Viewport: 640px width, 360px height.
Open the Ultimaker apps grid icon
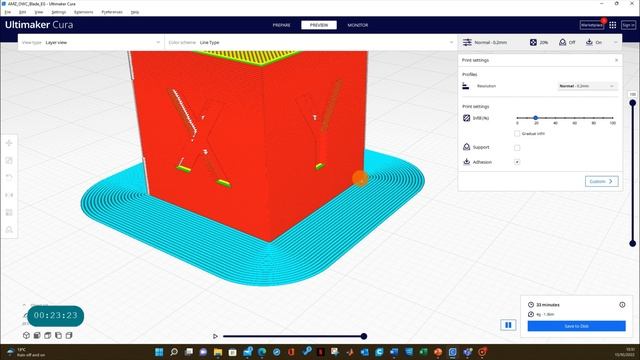pyautogui.click(x=613, y=25)
